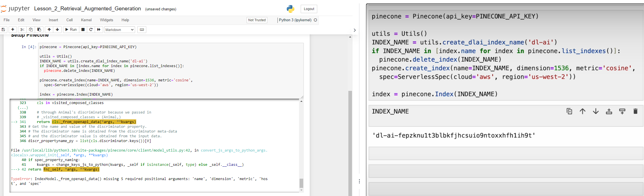Interrupt the kernel with the stop icon
The width and height of the screenshot is (644, 196).
[x=83, y=30]
